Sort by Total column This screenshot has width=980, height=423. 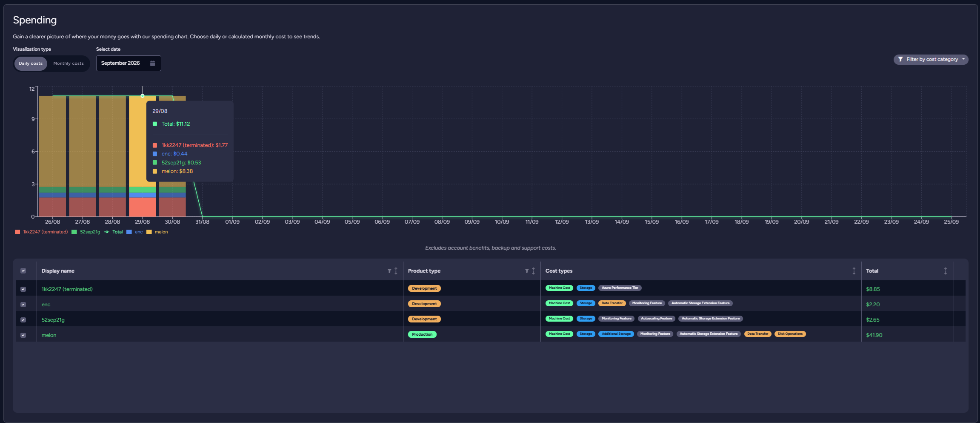click(945, 271)
